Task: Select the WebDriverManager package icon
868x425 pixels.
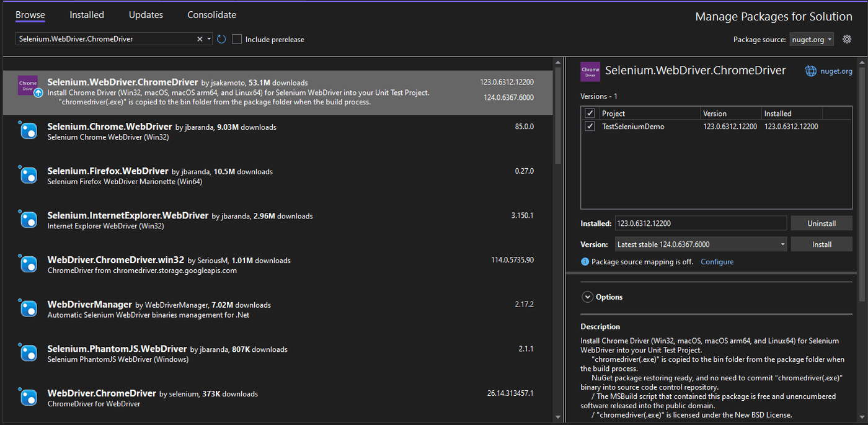Action: coord(28,308)
